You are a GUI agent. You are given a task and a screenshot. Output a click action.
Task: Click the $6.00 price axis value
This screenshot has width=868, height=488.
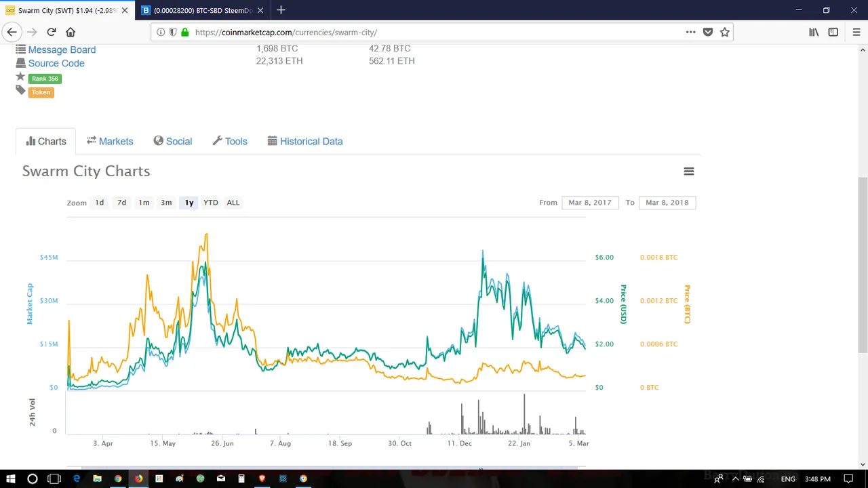coord(604,258)
